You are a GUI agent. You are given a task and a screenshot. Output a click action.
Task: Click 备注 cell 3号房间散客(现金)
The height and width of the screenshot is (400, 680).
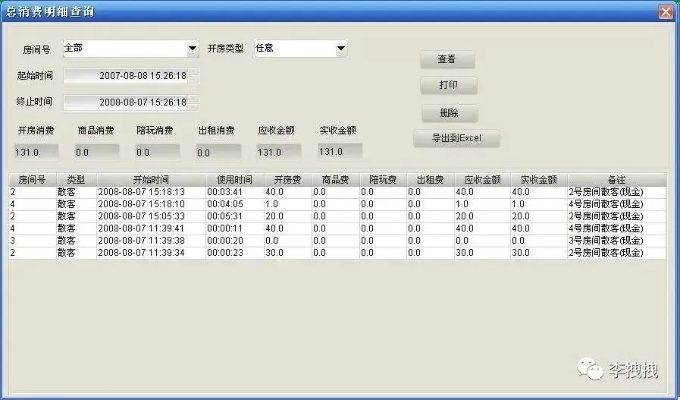click(x=616, y=241)
